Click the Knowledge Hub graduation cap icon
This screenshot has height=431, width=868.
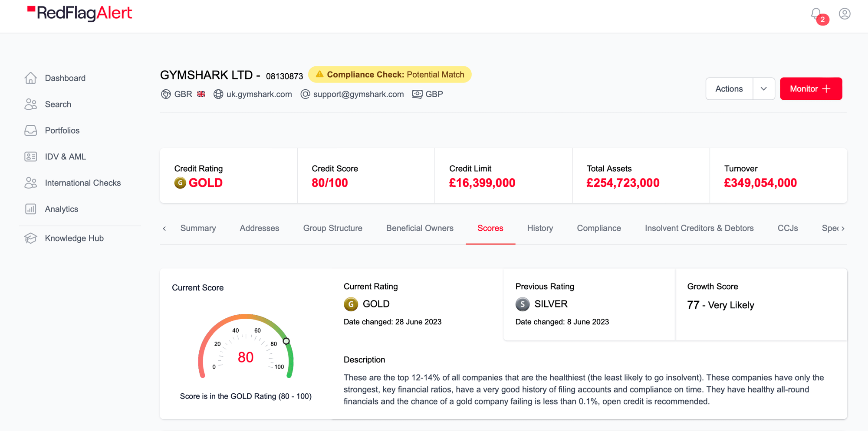(31, 238)
